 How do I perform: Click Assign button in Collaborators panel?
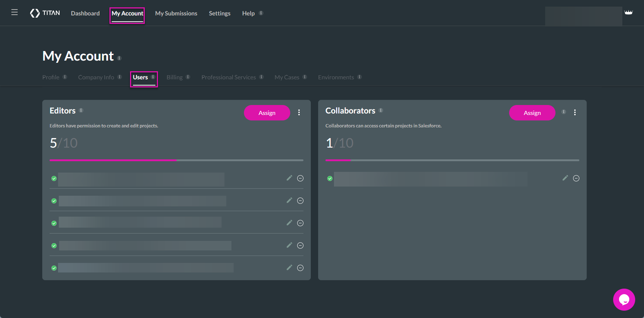tap(532, 113)
